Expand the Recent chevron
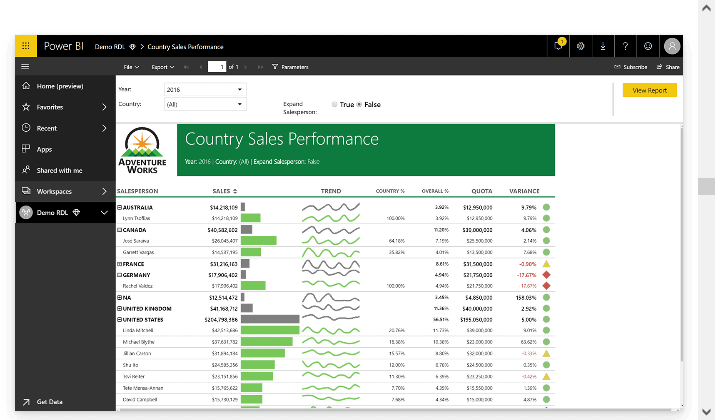 104,128
